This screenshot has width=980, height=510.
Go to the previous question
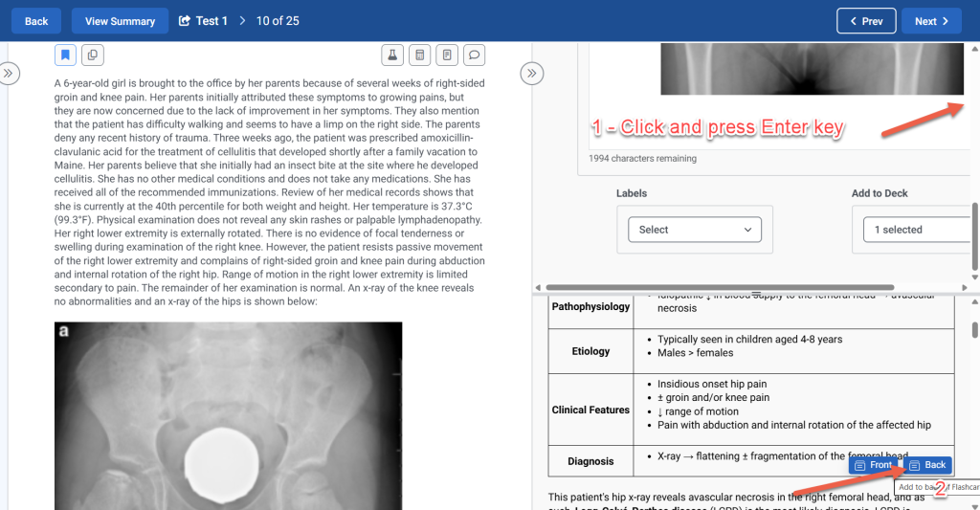(866, 21)
